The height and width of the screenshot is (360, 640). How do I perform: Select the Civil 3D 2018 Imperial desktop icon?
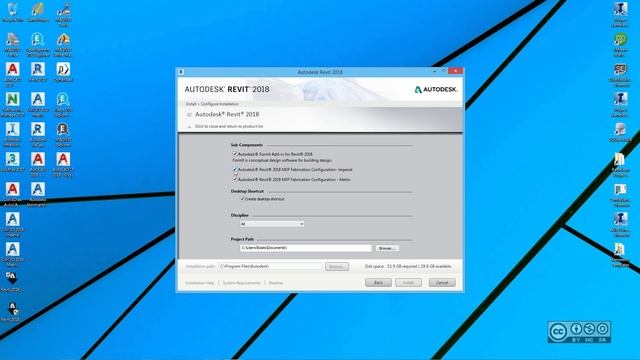pos(13,224)
